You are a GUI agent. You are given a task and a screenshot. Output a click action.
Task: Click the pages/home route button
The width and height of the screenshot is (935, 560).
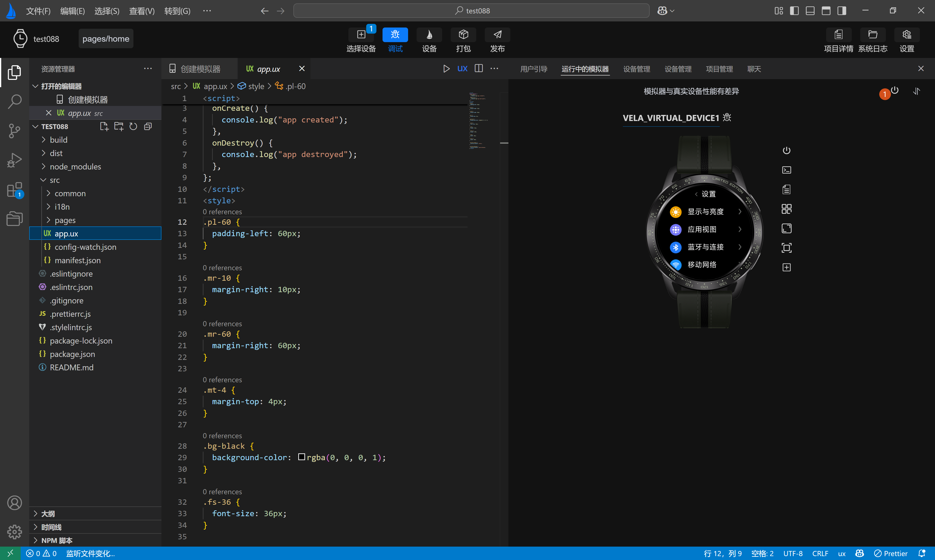point(106,38)
